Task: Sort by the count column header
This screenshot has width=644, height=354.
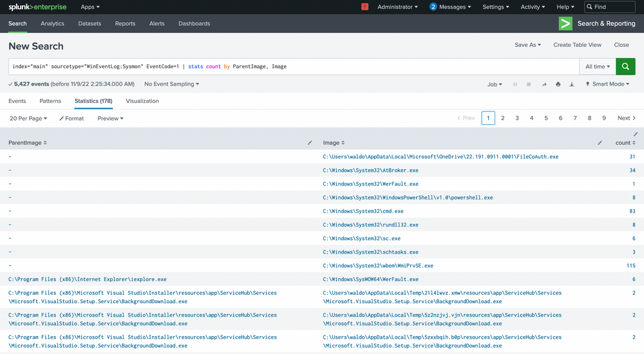Action: 622,143
